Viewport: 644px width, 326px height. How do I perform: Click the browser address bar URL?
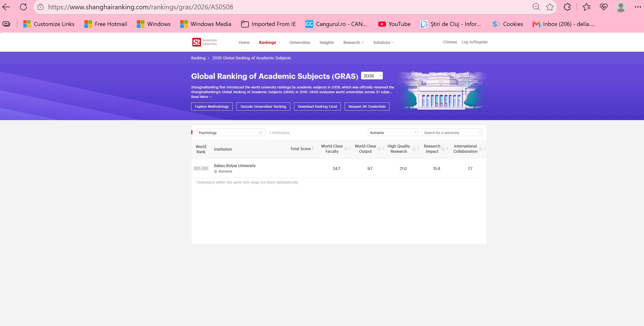pos(140,7)
